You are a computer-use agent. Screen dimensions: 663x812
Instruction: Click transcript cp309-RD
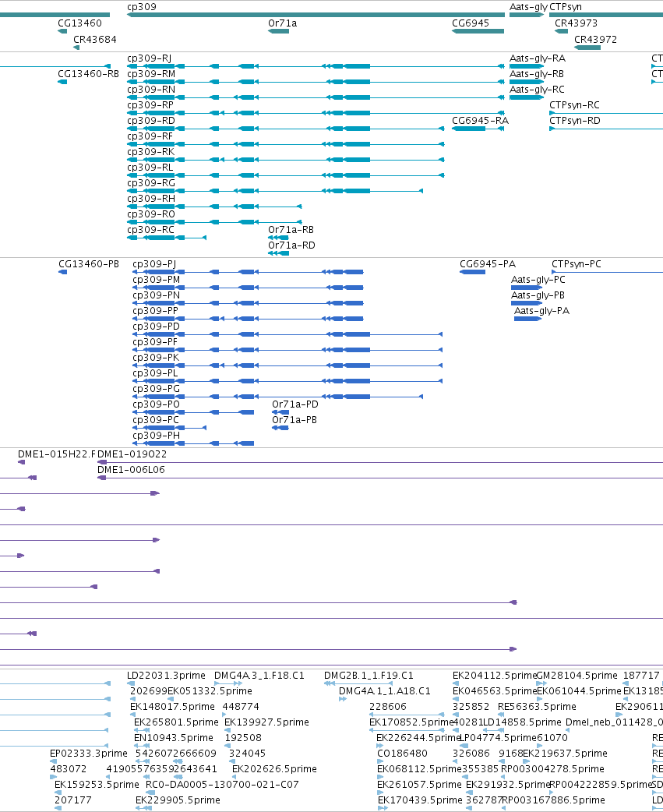151,120
